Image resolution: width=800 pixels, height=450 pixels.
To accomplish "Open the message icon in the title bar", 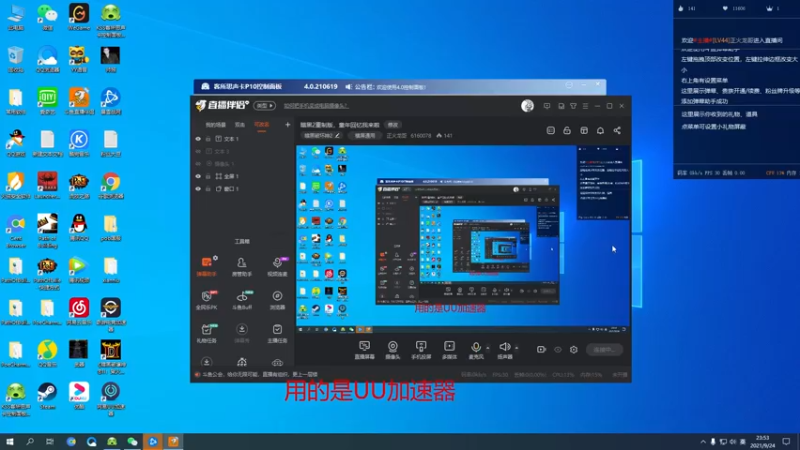I will tap(547, 106).
